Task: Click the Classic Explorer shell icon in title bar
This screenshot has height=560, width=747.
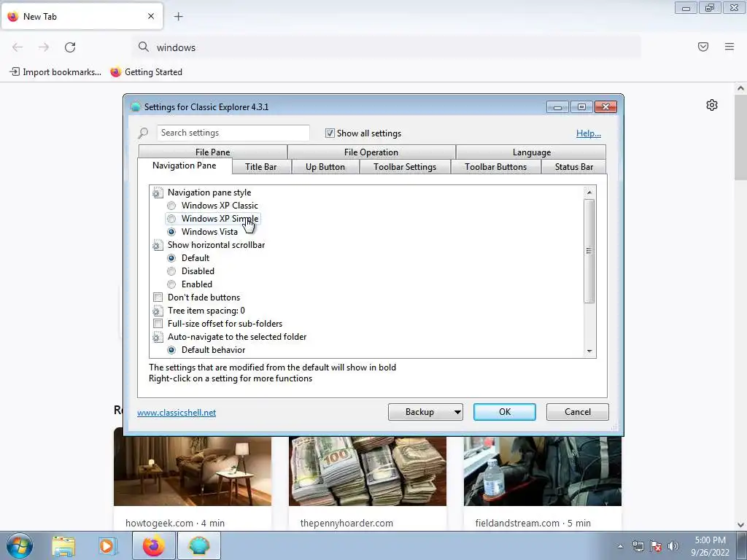Action: pyautogui.click(x=136, y=106)
